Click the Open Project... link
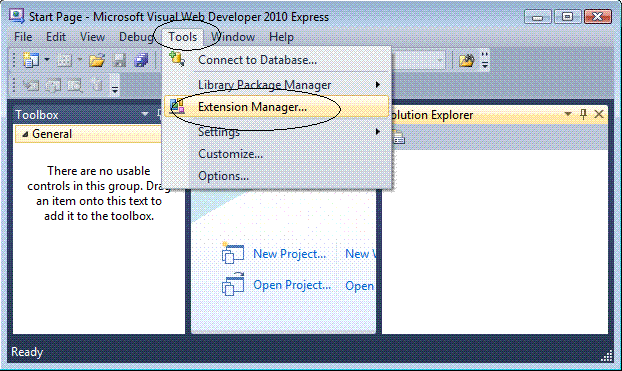Image resolution: width=622 pixels, height=371 pixels. (x=292, y=285)
